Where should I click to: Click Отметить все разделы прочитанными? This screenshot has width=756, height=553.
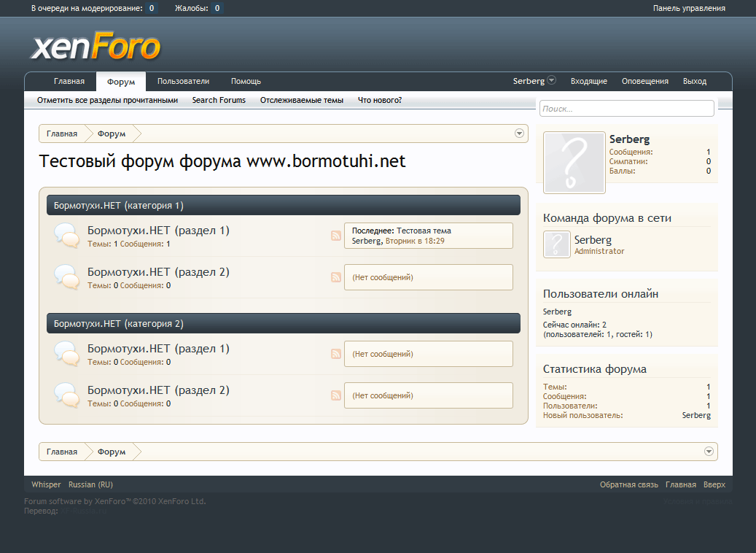pos(107,100)
